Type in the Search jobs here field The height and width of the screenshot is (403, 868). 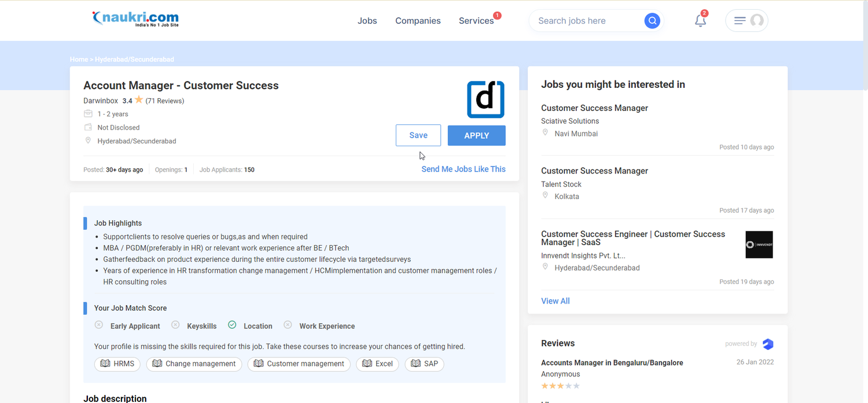[x=584, y=21]
